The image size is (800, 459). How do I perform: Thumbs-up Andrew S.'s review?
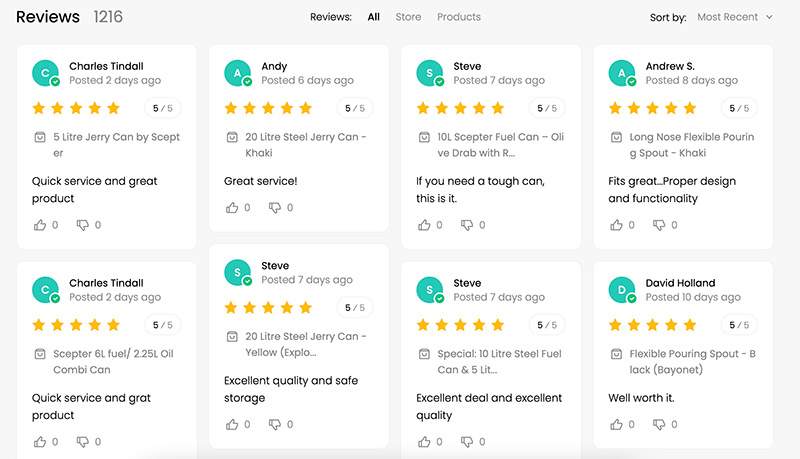(x=616, y=225)
